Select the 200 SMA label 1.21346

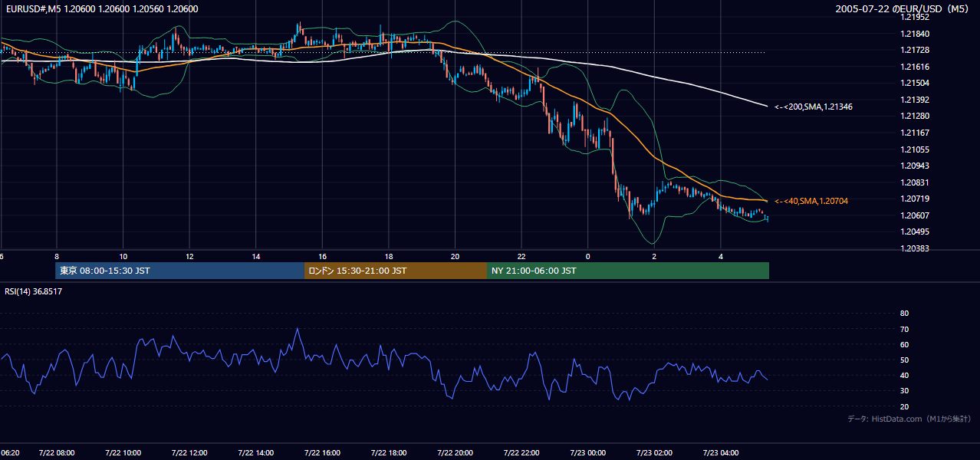point(814,107)
